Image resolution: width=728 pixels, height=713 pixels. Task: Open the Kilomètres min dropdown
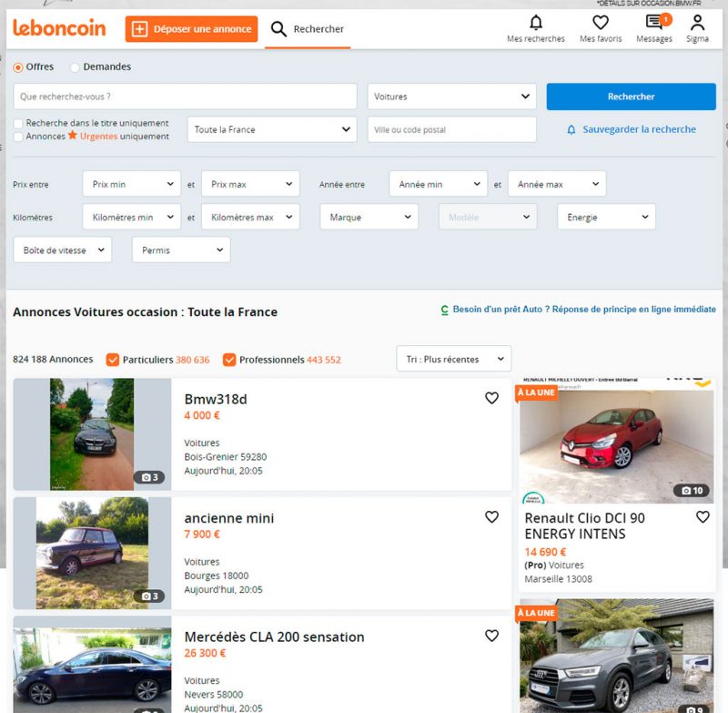[x=132, y=217]
